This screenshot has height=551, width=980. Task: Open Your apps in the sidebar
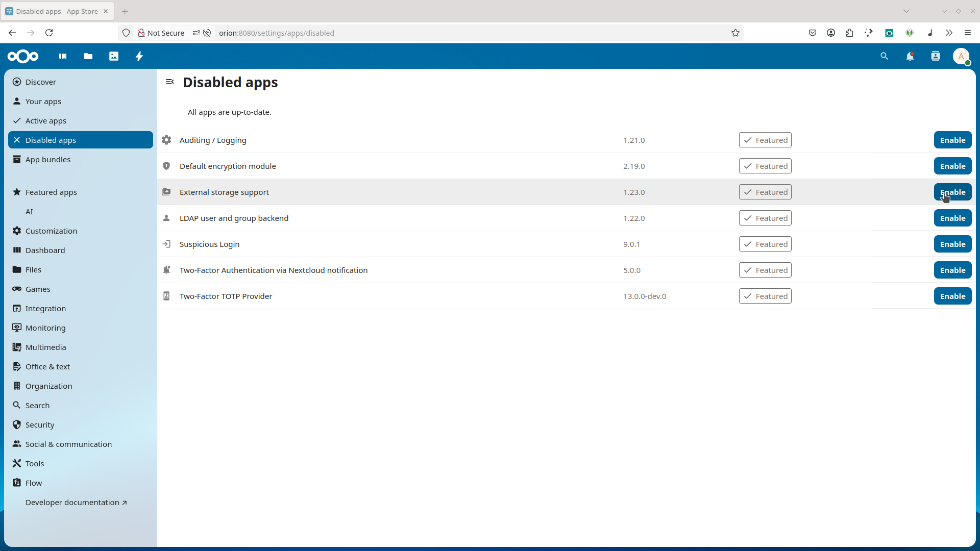click(x=81, y=101)
